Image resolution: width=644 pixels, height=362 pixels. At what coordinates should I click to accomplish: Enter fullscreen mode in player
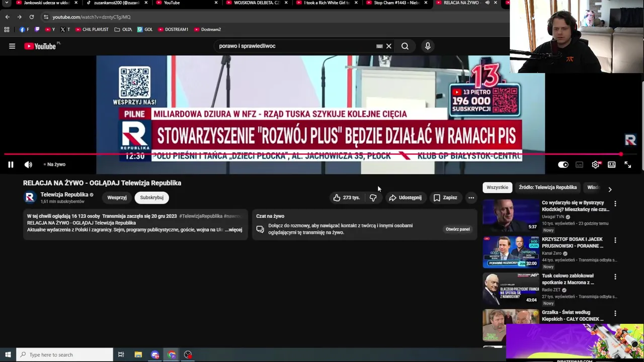point(628,164)
